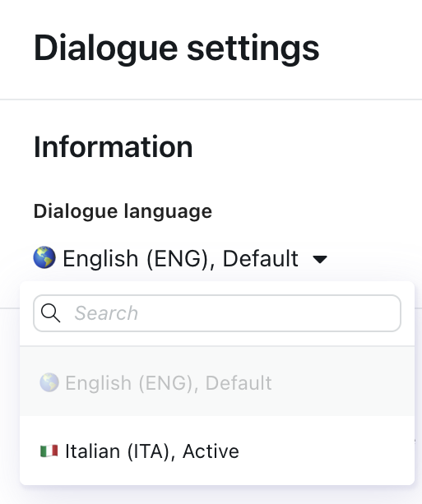Click the word Active in the Italian option
422x504 pixels.
click(x=211, y=451)
